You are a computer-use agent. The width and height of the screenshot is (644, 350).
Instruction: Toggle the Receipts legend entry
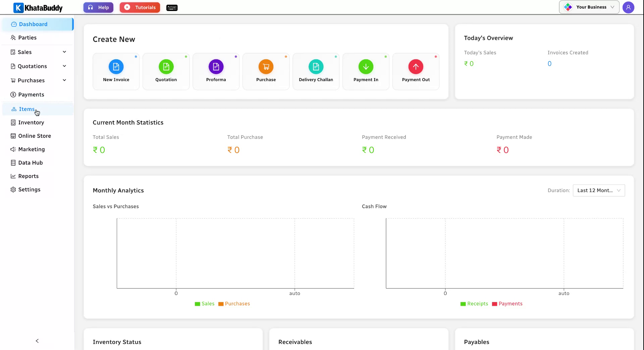(x=474, y=304)
